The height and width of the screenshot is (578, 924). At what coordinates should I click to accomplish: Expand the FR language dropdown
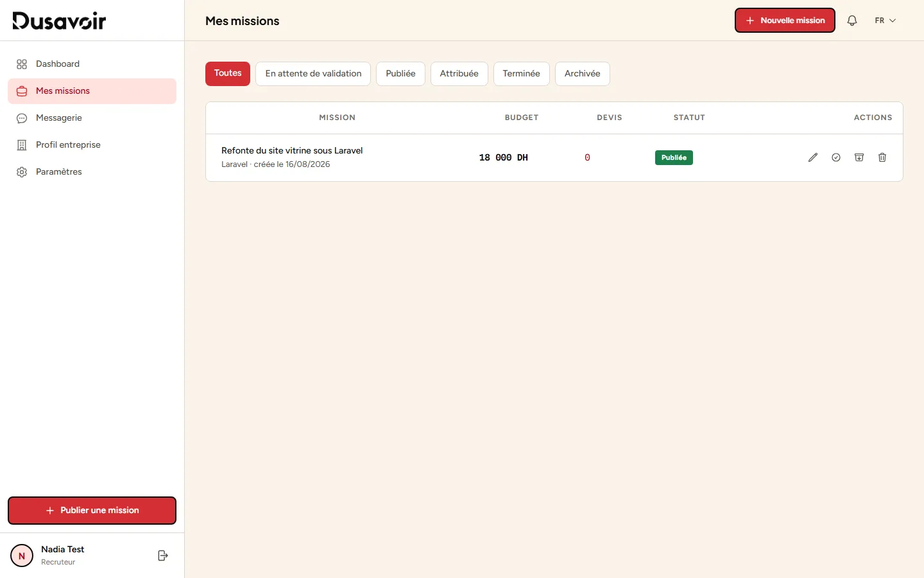[886, 21]
